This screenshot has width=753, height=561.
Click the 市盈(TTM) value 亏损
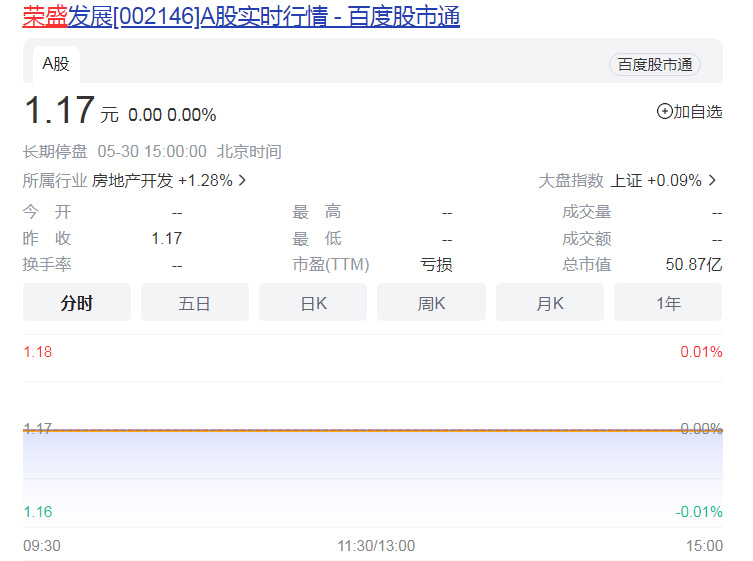tap(437, 265)
